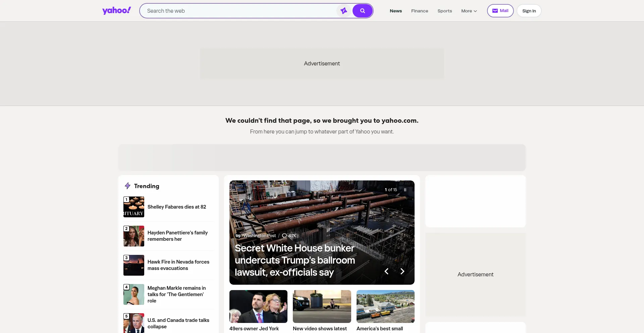Open the Sports section
Image resolution: width=644 pixels, height=333 pixels.
(445, 11)
